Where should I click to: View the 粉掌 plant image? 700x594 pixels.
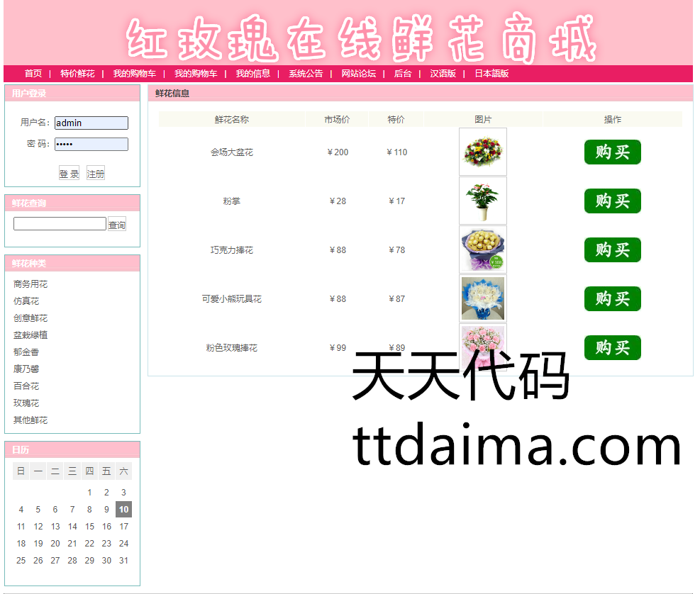[x=483, y=201]
